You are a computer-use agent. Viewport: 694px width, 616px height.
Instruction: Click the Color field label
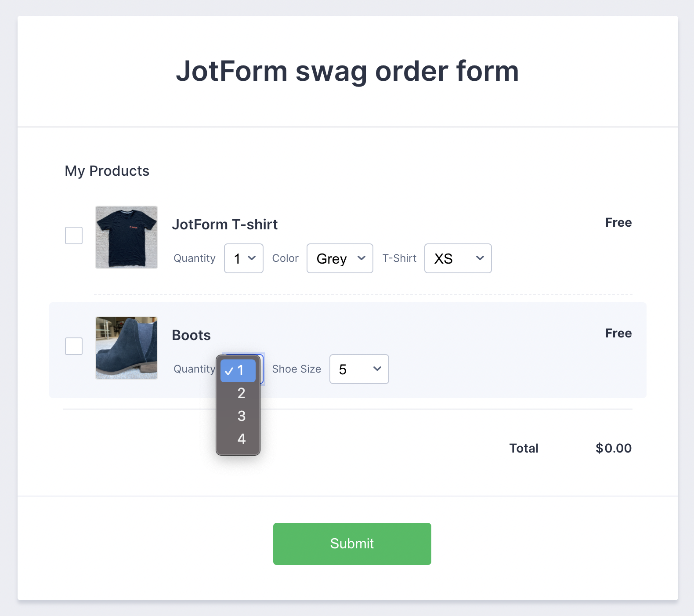(285, 258)
